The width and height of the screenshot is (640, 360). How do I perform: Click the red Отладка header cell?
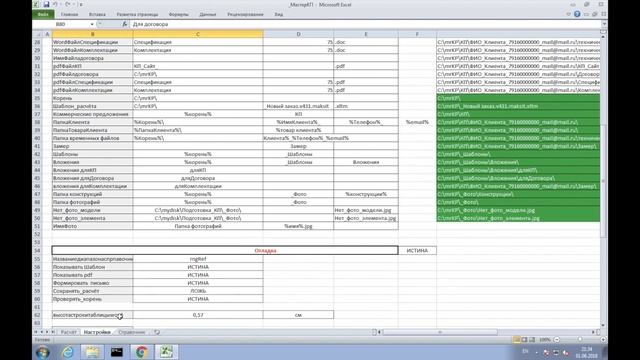[x=225, y=251]
